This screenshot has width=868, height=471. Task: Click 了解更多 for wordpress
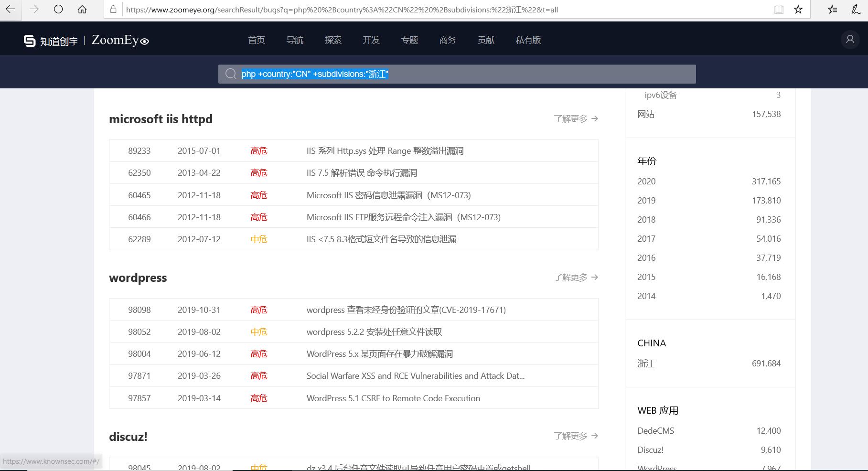(576, 277)
